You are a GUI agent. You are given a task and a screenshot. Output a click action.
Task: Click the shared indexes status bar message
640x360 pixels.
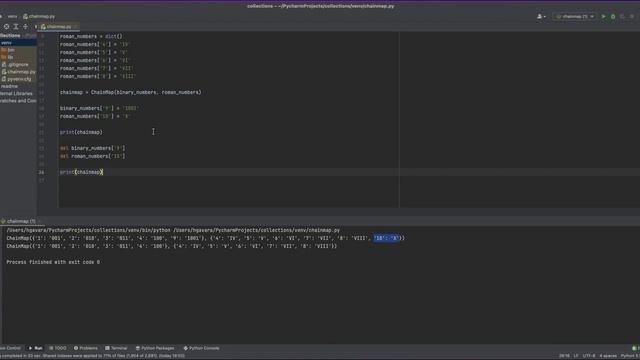pyautogui.click(x=93, y=356)
